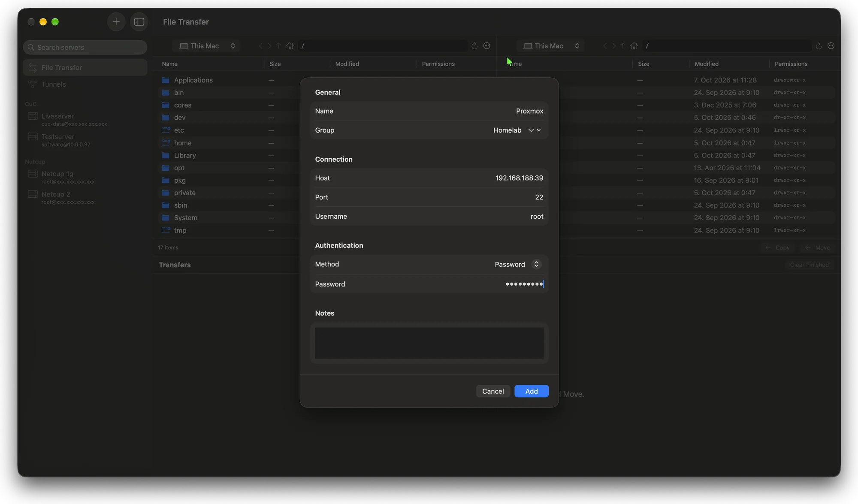858x504 pixels.
Task: Refresh the left pane listing
Action: coord(474,46)
